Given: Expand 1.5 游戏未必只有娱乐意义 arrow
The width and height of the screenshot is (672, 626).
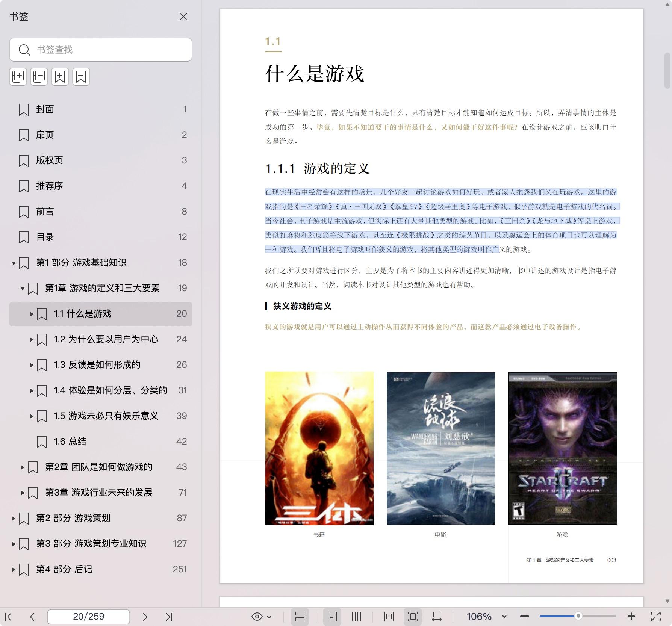Looking at the screenshot, I should pyautogui.click(x=32, y=416).
